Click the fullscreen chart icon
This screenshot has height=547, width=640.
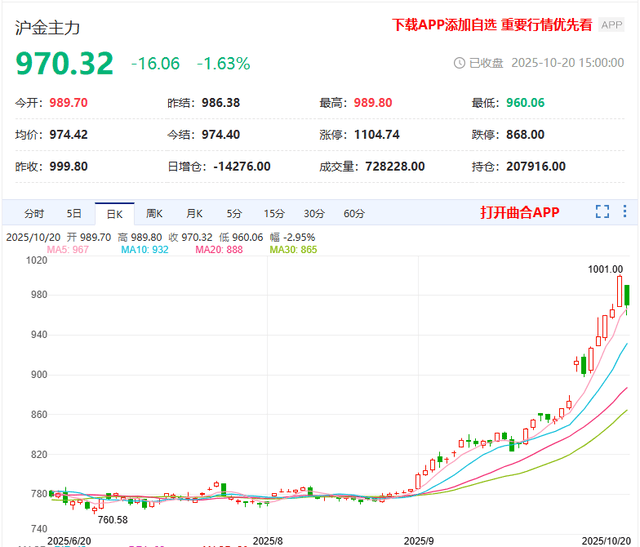602,212
